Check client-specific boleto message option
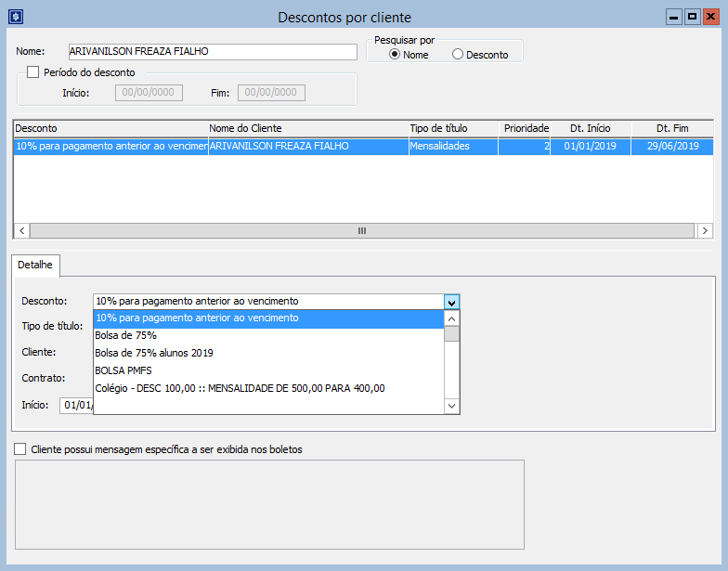728x571 pixels. coord(21,449)
